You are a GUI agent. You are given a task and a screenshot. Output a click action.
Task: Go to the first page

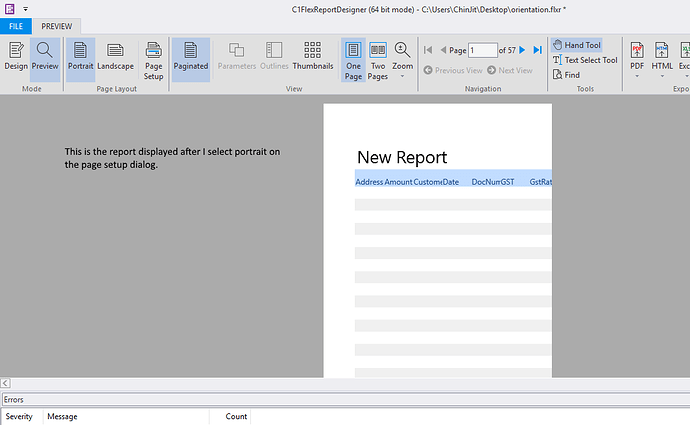click(x=428, y=50)
